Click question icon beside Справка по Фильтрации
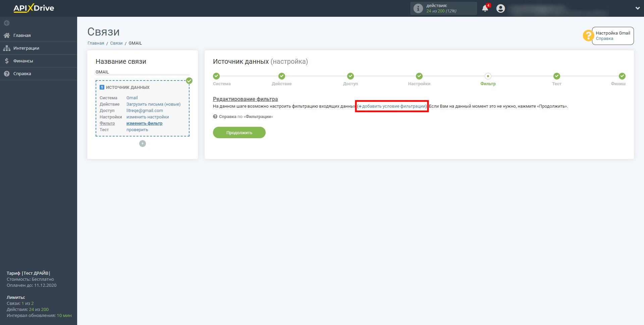 pyautogui.click(x=215, y=117)
